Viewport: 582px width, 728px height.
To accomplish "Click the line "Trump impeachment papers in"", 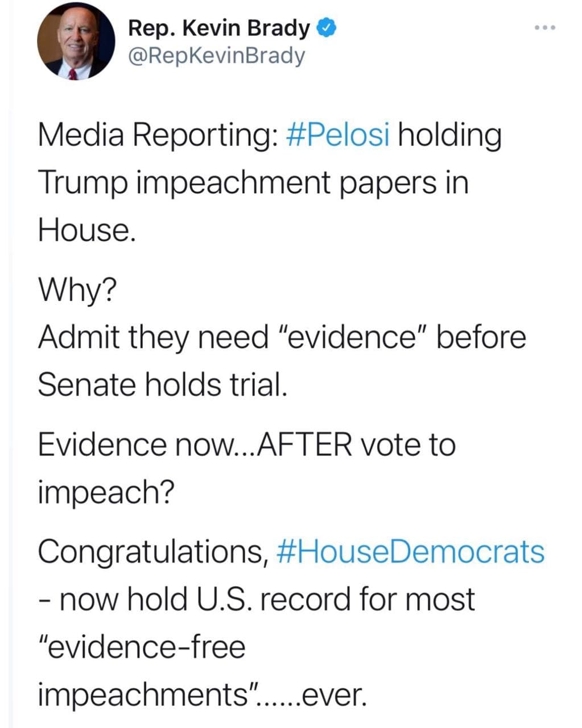I will 253,183.
